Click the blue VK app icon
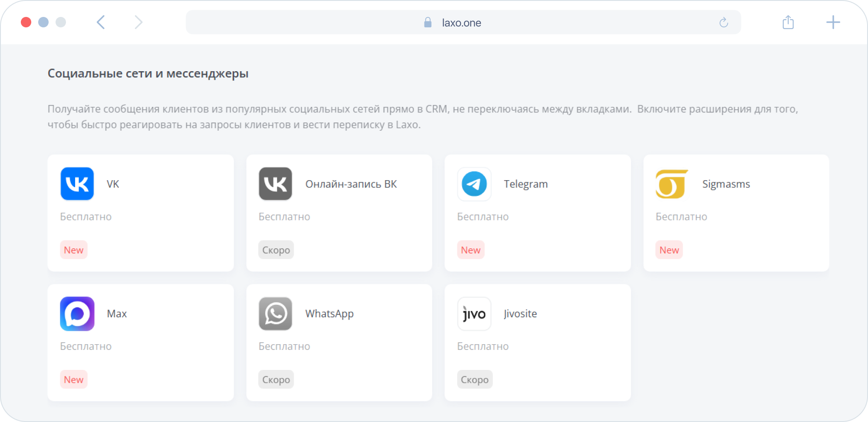Screen dimensions: 868x422 pyautogui.click(x=77, y=184)
